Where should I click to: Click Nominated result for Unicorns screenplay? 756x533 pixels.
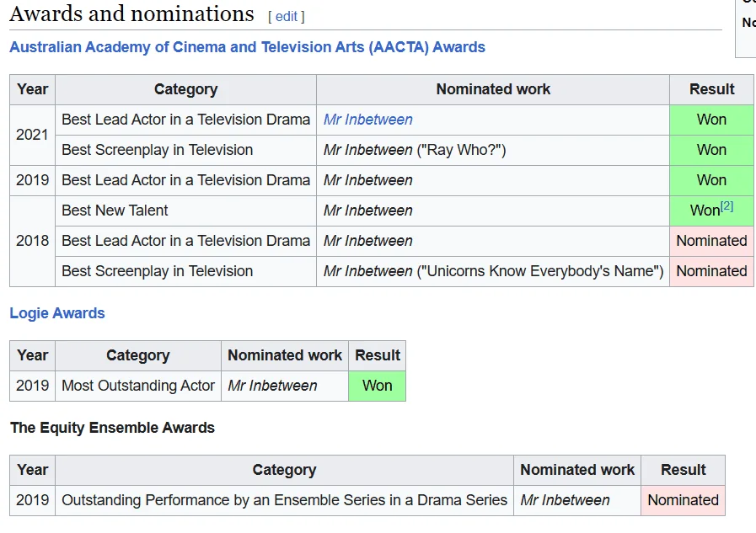(711, 271)
